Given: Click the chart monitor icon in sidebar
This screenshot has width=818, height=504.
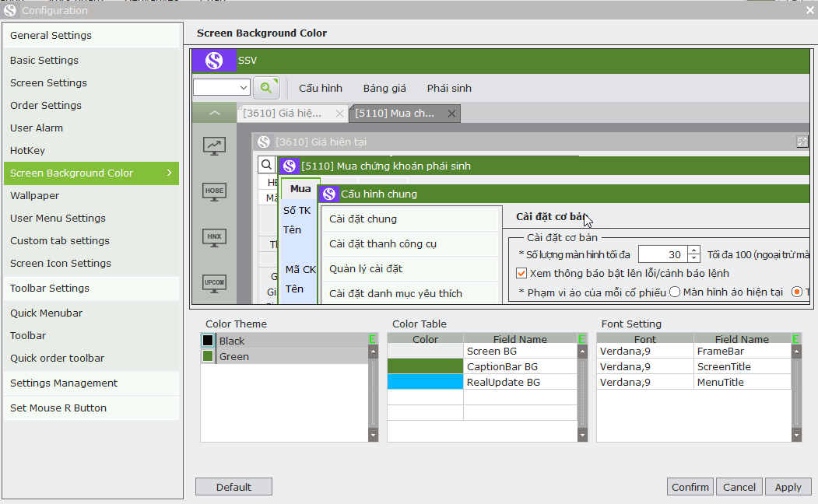Looking at the screenshot, I should (x=214, y=146).
